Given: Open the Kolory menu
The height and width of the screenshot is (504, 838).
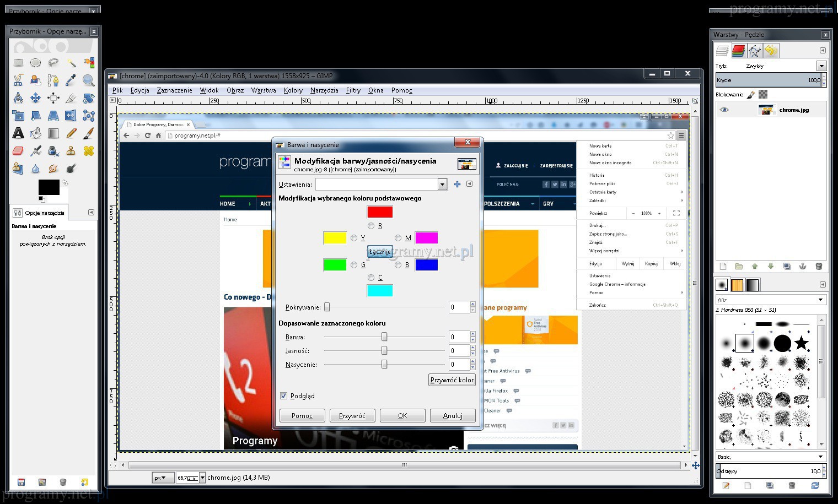Looking at the screenshot, I should (293, 90).
